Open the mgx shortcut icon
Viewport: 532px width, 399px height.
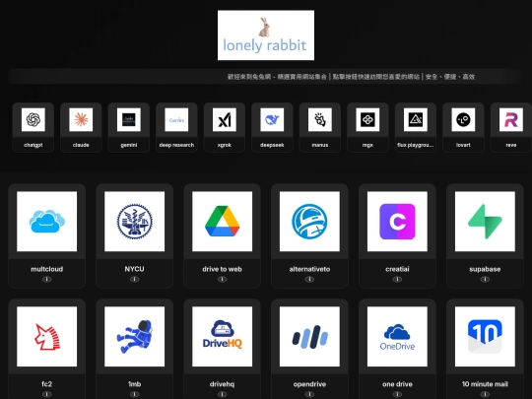pyautogui.click(x=367, y=119)
